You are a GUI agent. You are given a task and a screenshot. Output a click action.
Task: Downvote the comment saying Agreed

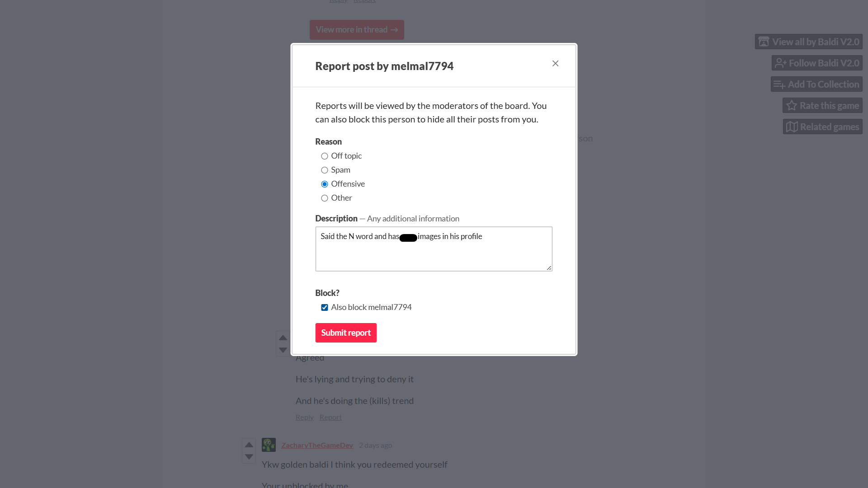pyautogui.click(x=283, y=350)
